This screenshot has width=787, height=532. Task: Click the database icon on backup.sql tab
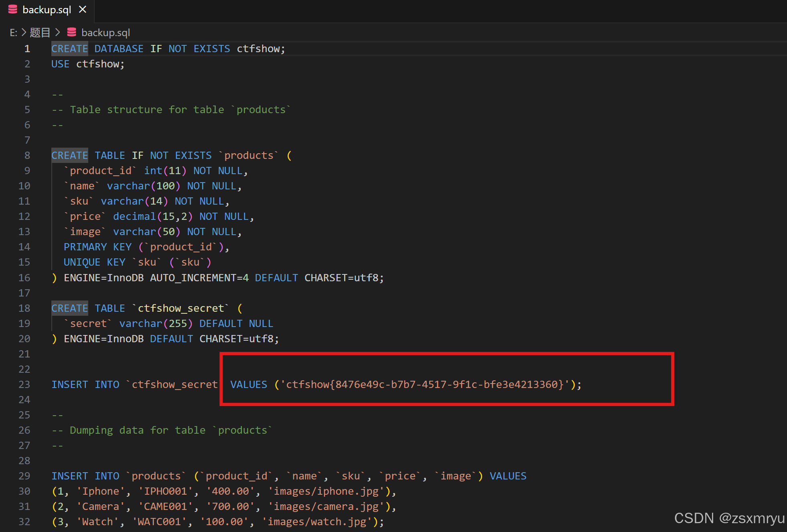coord(13,10)
